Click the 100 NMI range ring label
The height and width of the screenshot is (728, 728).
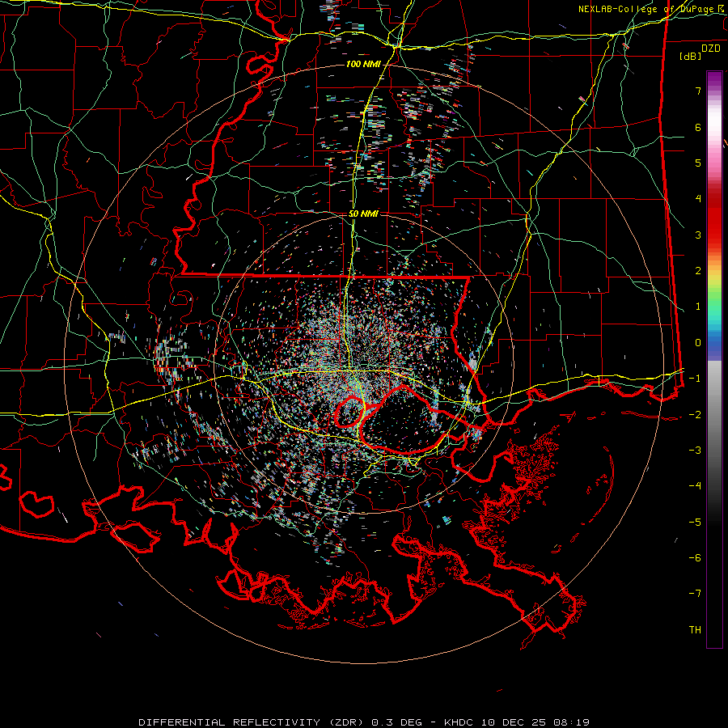click(x=363, y=64)
